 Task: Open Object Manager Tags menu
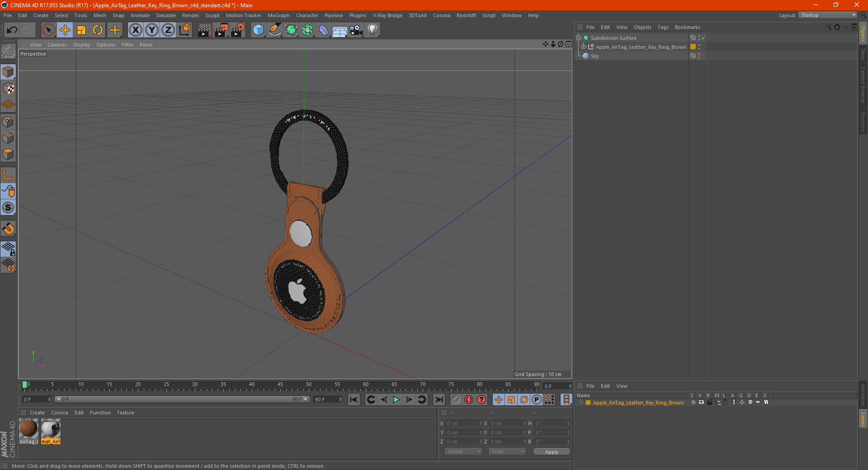(663, 27)
